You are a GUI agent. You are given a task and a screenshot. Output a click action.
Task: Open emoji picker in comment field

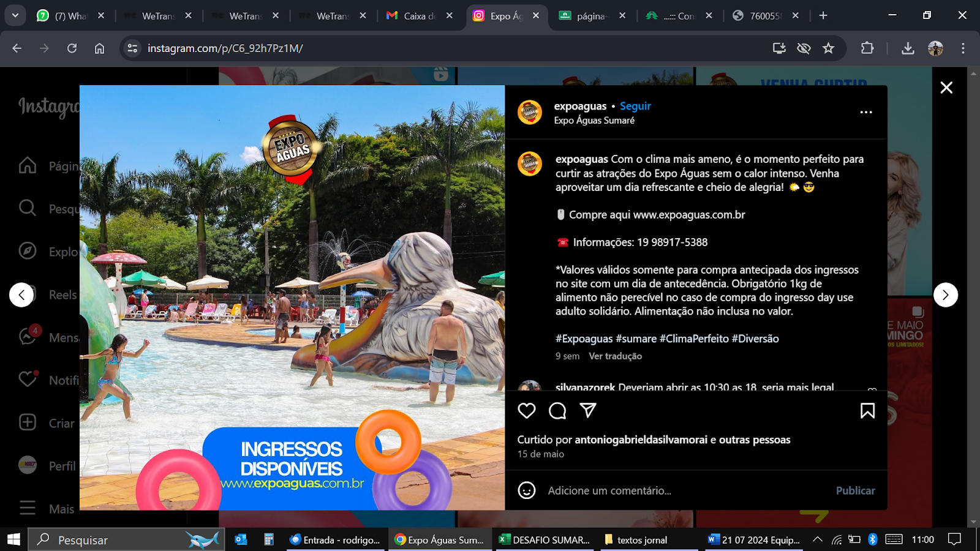527,490
